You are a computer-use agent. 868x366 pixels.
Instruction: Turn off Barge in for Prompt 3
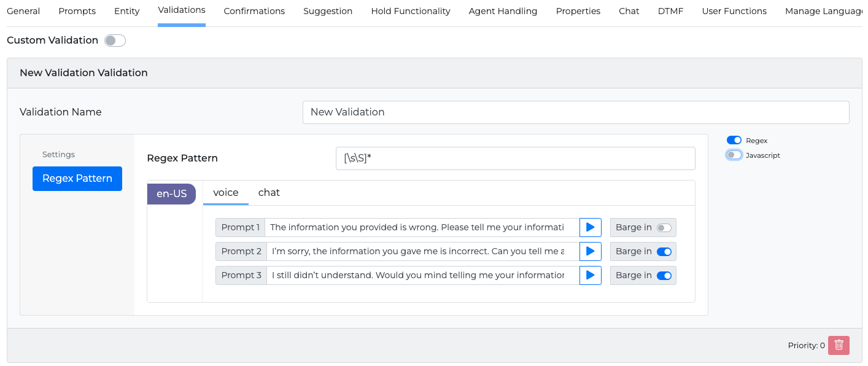point(664,275)
